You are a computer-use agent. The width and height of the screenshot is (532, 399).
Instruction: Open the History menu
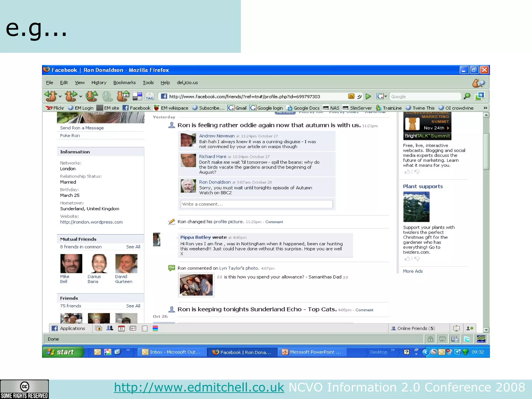99,83
